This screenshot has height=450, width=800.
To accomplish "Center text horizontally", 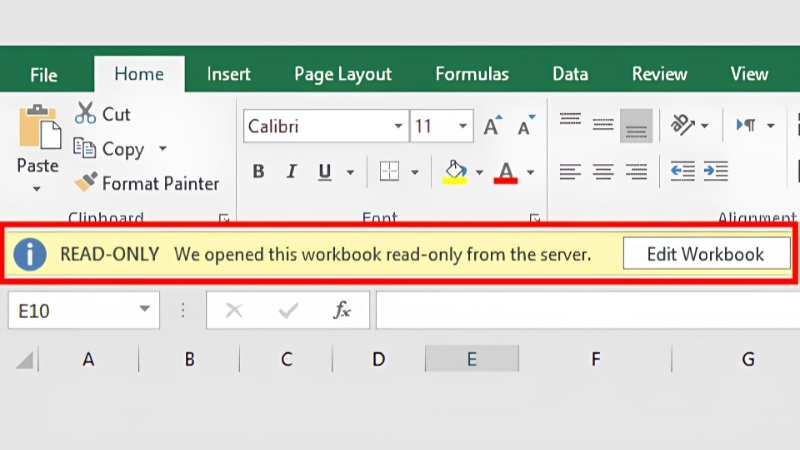I will coord(603,171).
